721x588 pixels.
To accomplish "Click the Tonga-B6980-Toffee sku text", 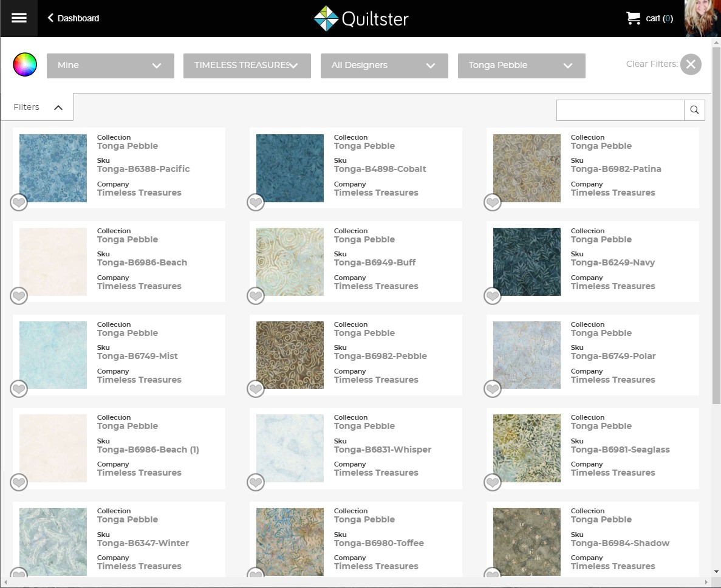I will coord(379,543).
